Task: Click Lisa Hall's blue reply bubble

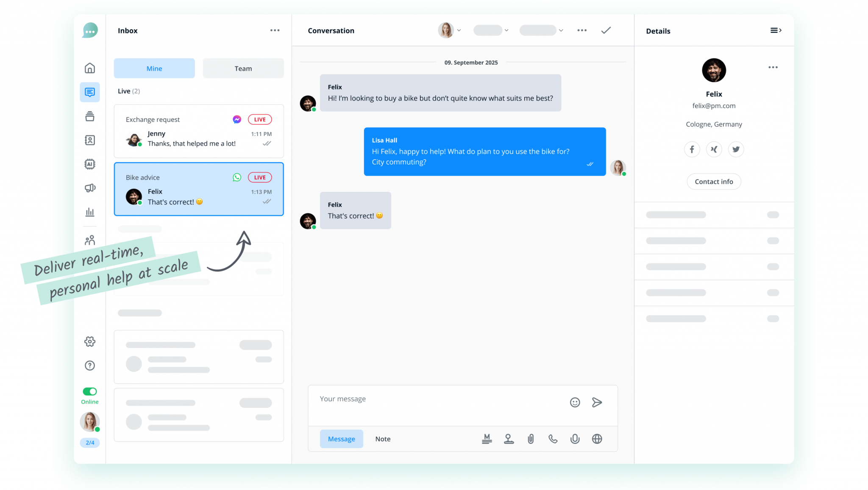Action: click(485, 152)
